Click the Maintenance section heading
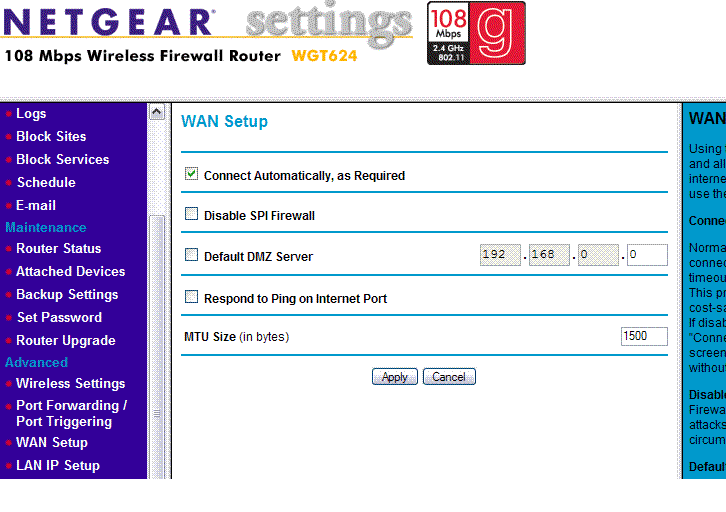726x512 pixels. coord(46,228)
